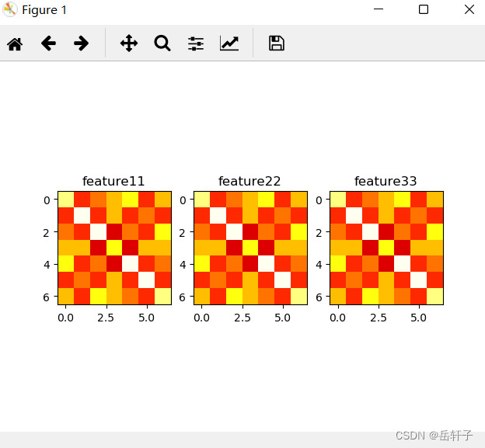Minimize the Figure 1 window
Viewport: 485px width, 448px height.
pos(379,9)
